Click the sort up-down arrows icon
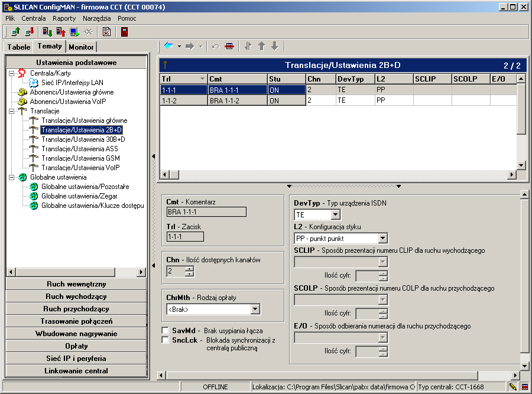 pos(248,46)
